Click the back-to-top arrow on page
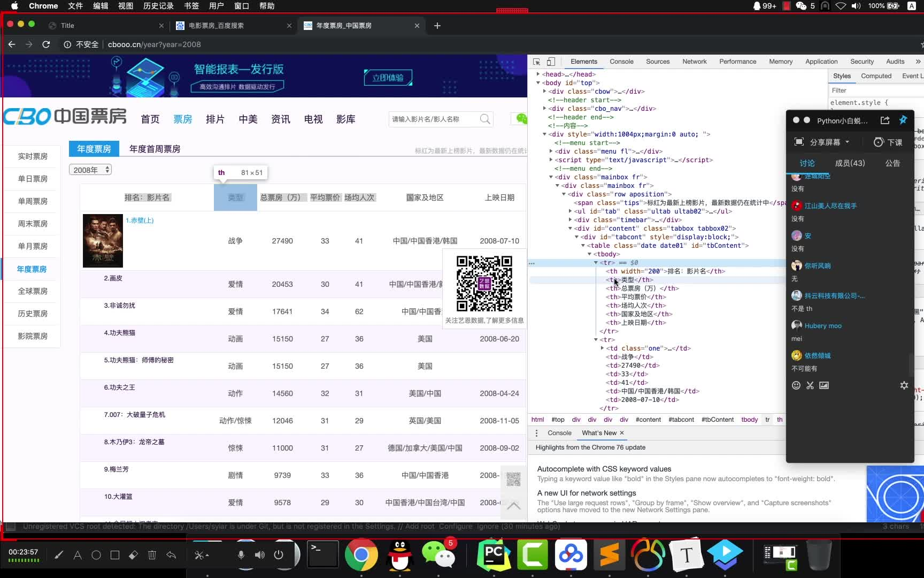The image size is (924, 578). point(513,505)
